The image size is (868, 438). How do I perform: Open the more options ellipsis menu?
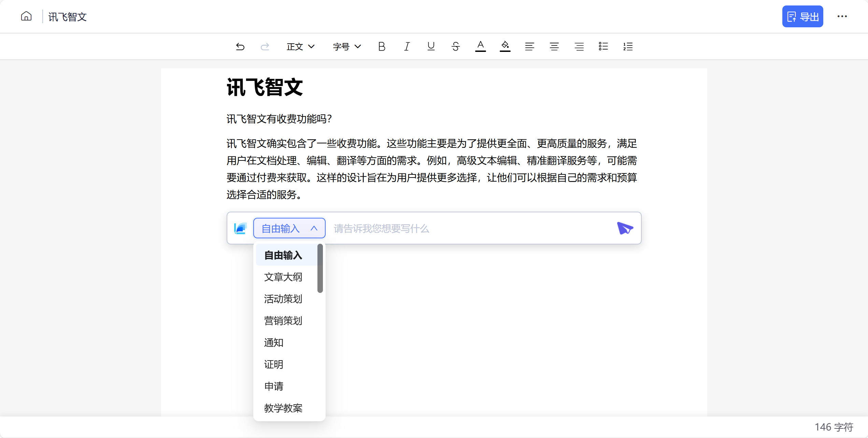click(x=842, y=16)
